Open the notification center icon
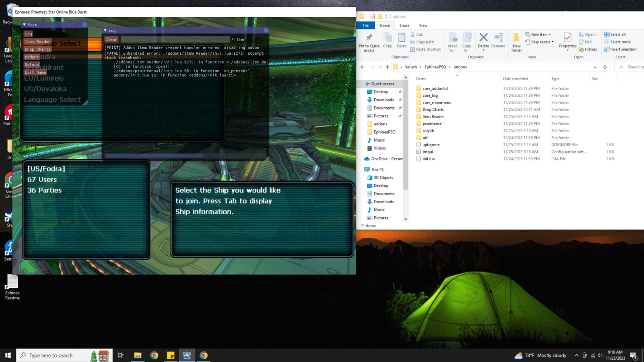This screenshot has height=362, width=644. (x=634, y=355)
